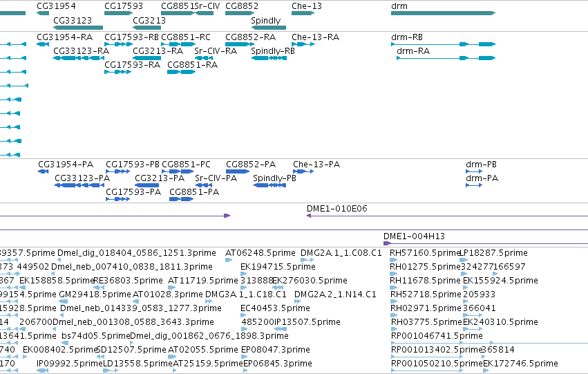The width and height of the screenshot is (588, 374).
Task: Select EST Dmel_neb_007410_0838_1811.3prime
Action: [53, 274]
